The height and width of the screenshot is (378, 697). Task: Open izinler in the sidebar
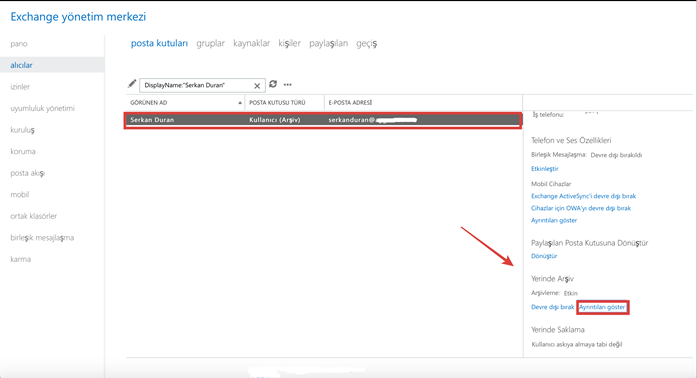coord(20,87)
